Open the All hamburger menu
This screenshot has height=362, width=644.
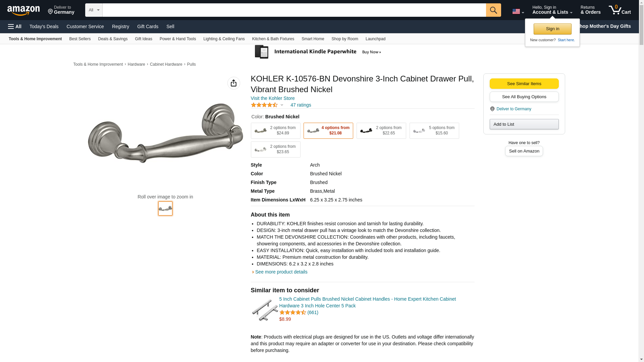(x=15, y=26)
